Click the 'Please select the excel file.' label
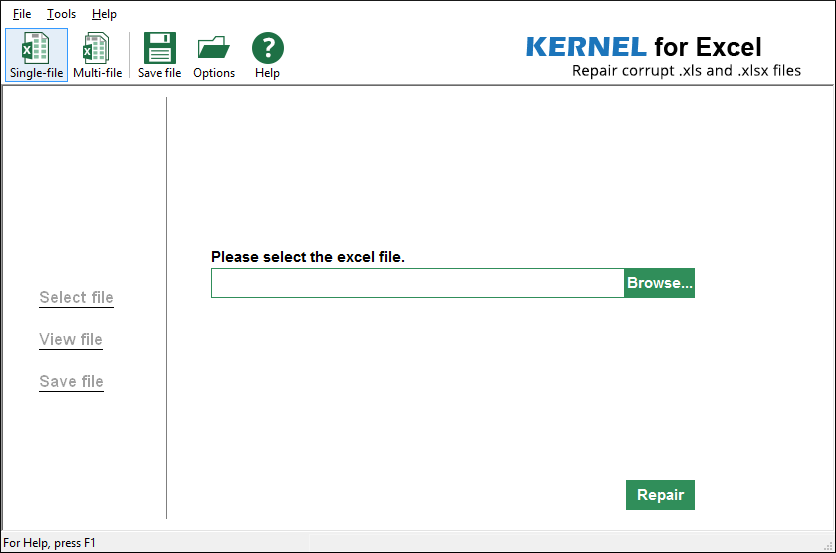 point(308,257)
